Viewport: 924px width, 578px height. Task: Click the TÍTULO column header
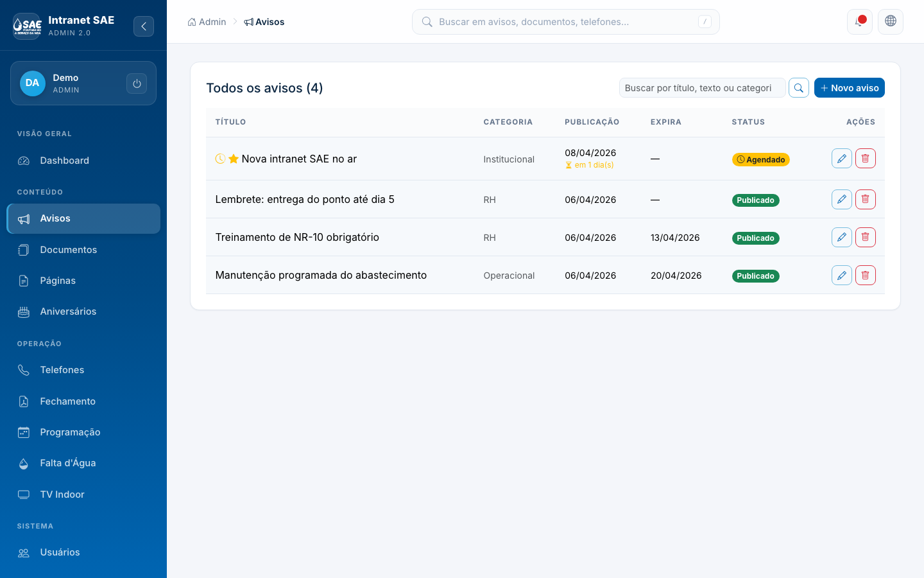231,122
